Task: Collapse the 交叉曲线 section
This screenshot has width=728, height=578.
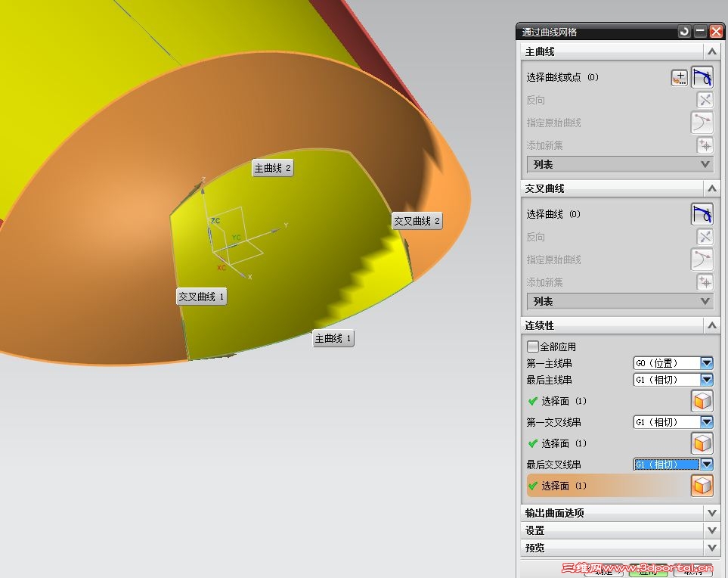Action: 712,188
